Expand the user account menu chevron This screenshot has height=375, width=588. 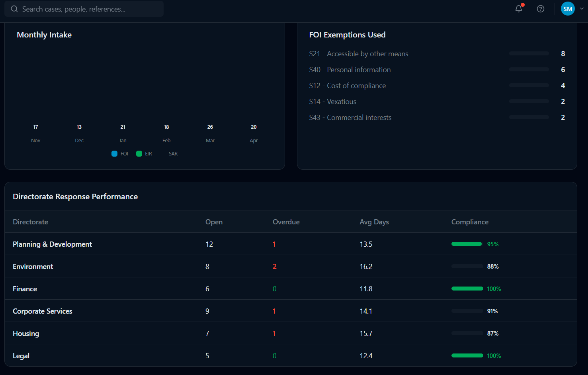tap(582, 9)
